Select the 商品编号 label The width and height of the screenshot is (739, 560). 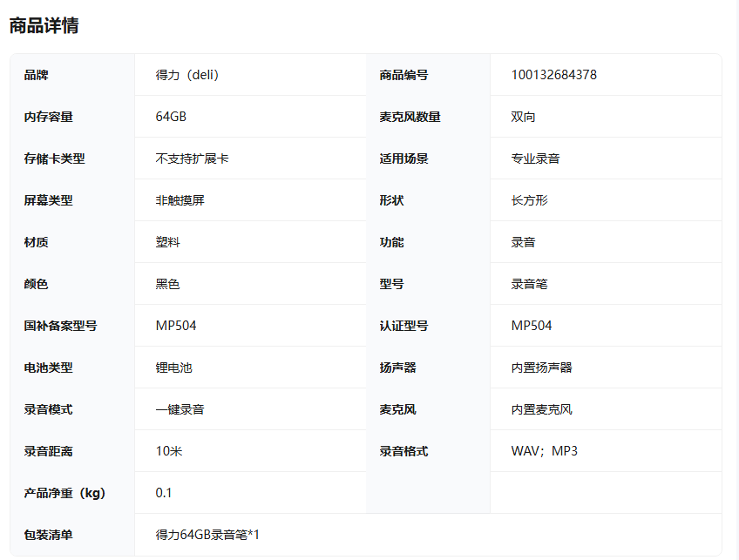[403, 75]
